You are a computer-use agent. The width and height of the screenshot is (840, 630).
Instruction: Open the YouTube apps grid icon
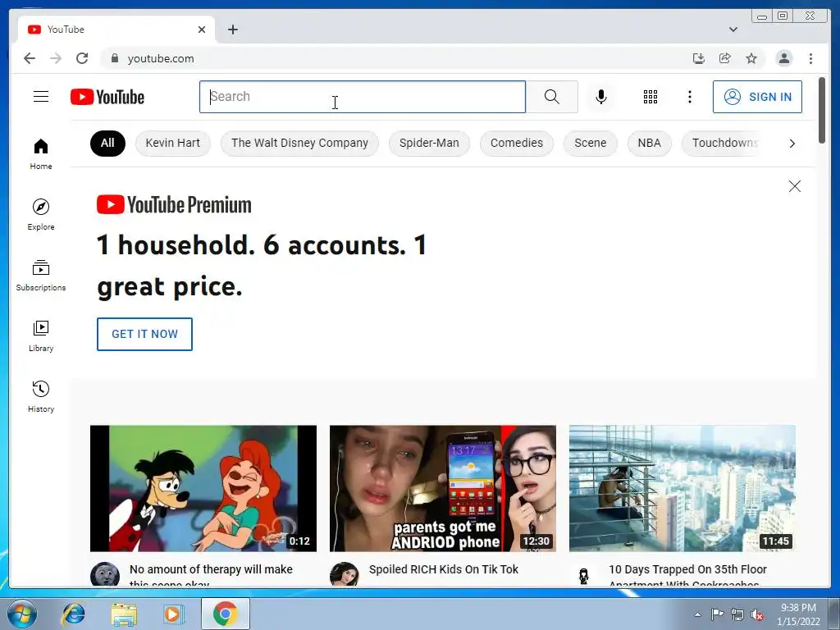click(x=651, y=97)
